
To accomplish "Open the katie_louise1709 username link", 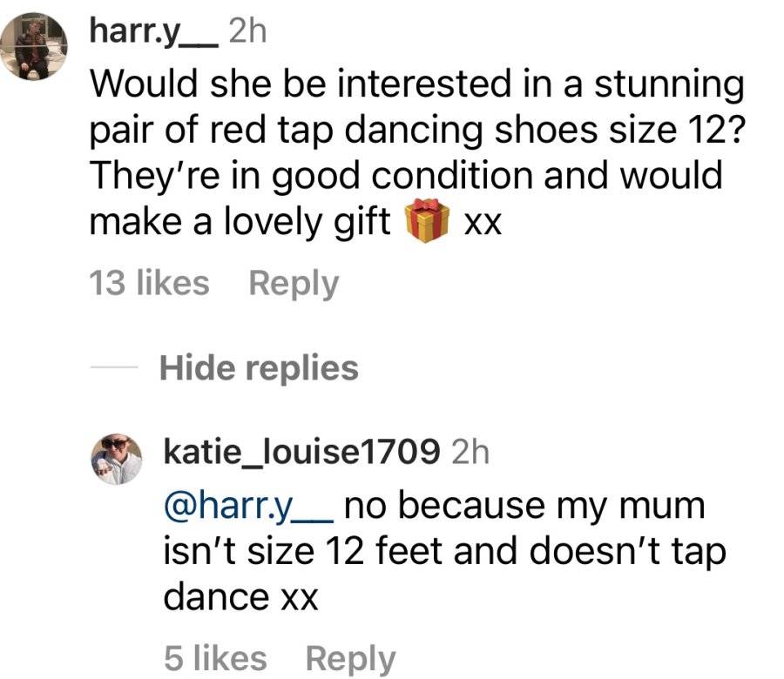I will click(x=302, y=451).
